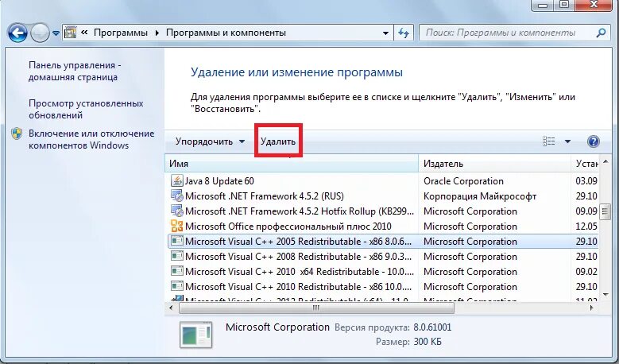Click the greyed Forward navigation arrow
The height and width of the screenshot is (364, 619).
tap(40, 33)
